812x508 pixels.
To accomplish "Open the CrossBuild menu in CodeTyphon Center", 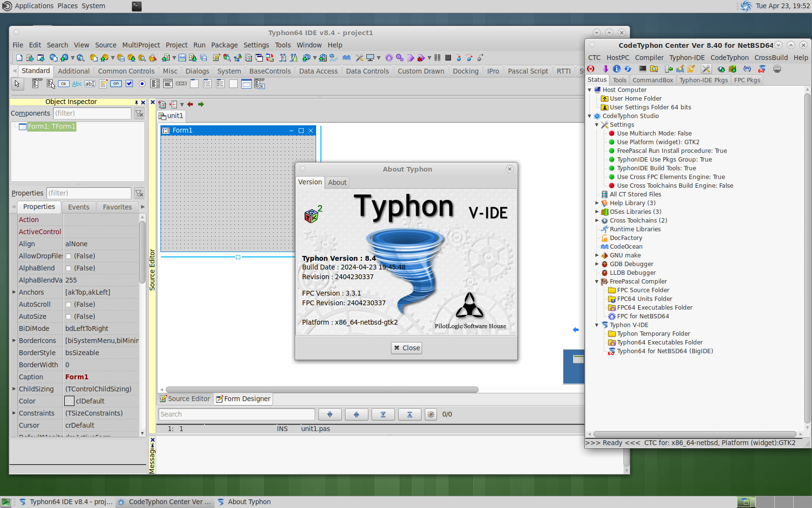I will pyautogui.click(x=771, y=58).
